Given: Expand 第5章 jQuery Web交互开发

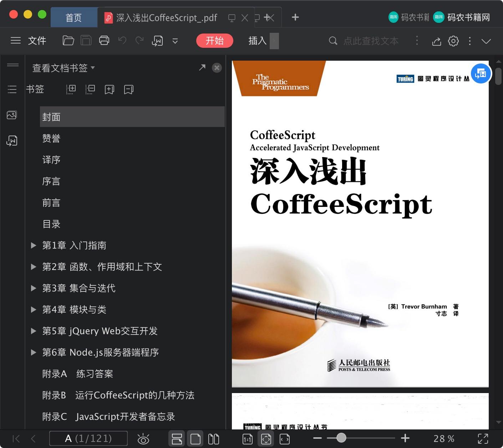Looking at the screenshot, I should [x=34, y=331].
